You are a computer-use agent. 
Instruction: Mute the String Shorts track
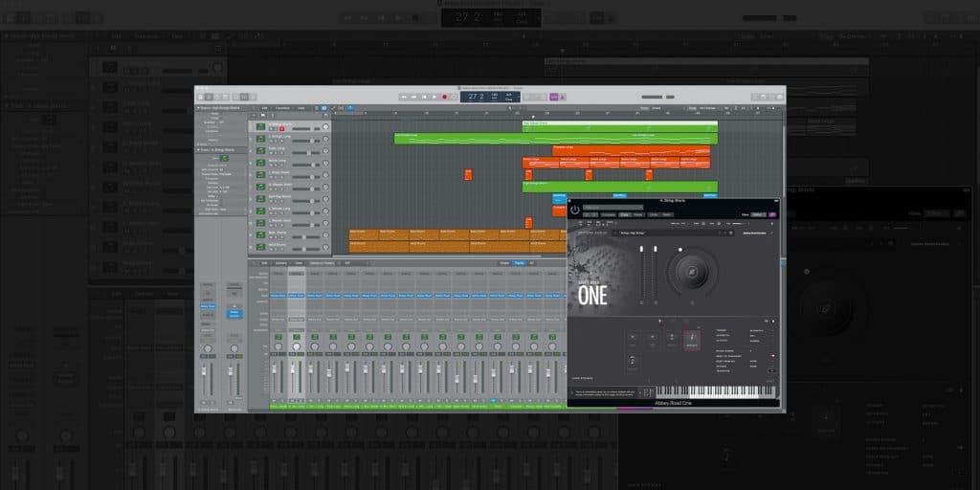271,129
